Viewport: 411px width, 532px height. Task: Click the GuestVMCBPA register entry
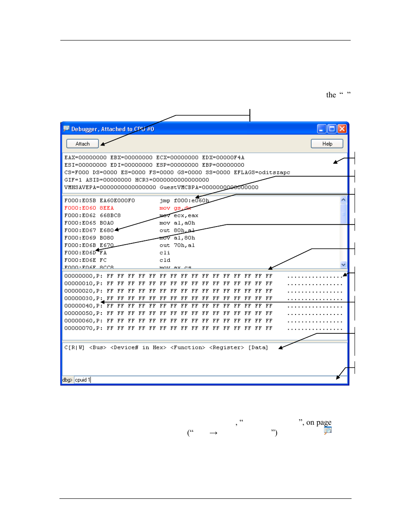[209, 187]
